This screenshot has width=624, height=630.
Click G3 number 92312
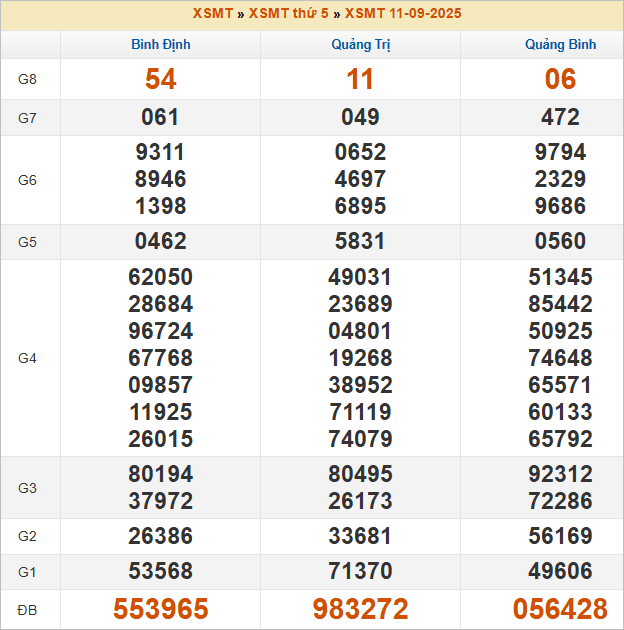[561, 474]
